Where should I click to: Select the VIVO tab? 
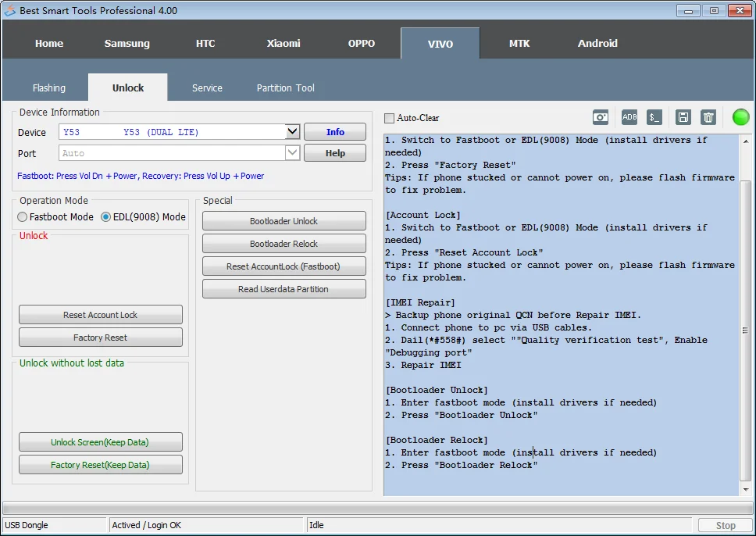(x=440, y=44)
